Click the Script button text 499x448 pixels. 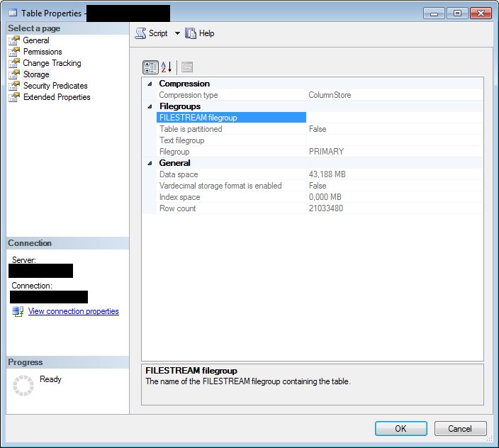click(x=158, y=33)
